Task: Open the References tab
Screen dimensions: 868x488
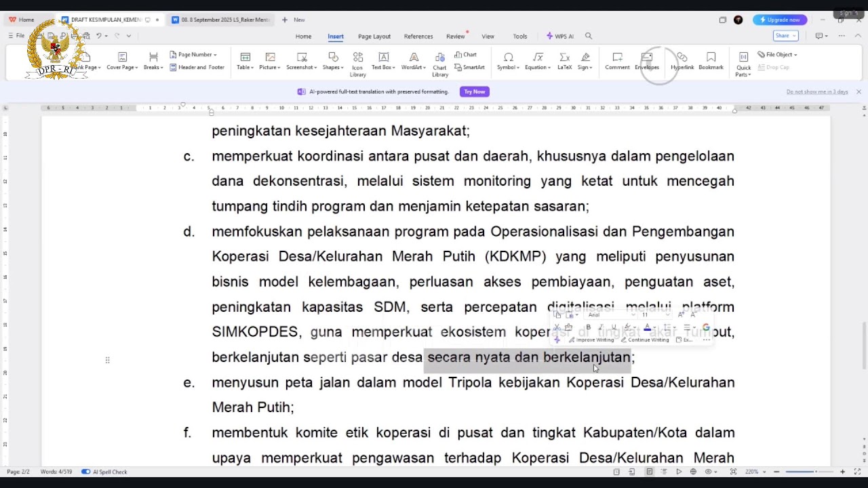Action: pyautogui.click(x=418, y=37)
